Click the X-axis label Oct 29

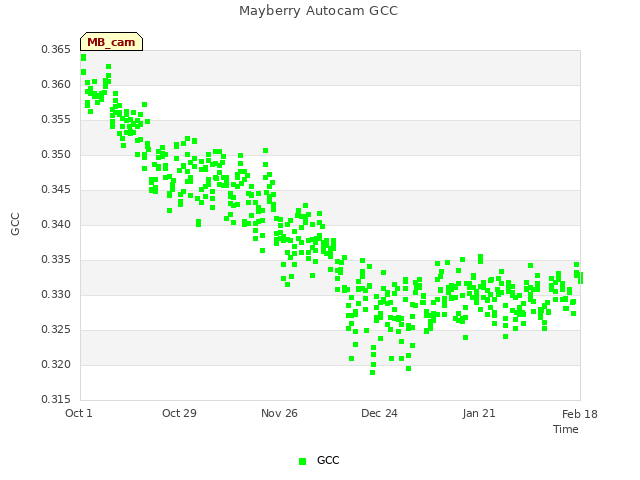(179, 413)
